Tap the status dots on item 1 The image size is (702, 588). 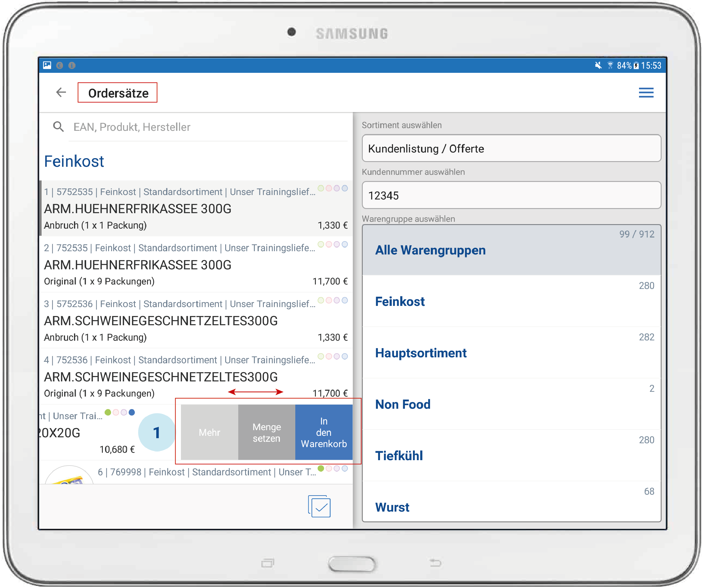pos(333,188)
